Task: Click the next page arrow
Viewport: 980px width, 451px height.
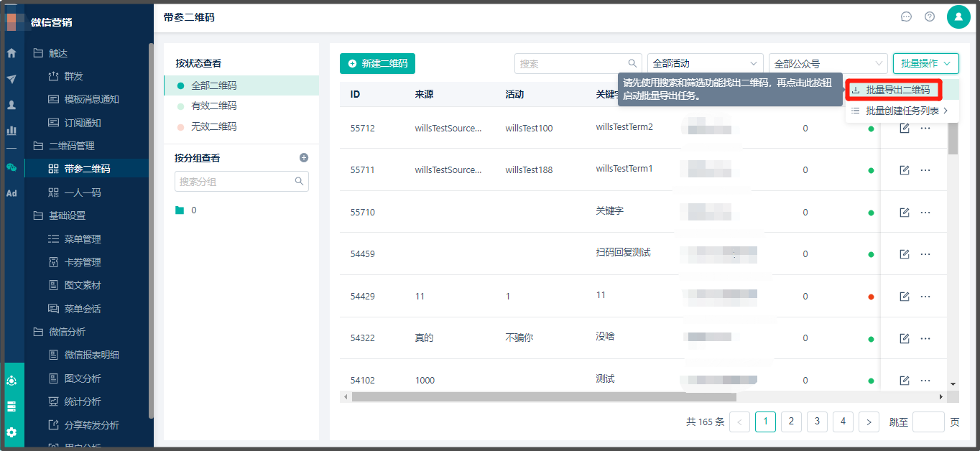Action: [869, 422]
